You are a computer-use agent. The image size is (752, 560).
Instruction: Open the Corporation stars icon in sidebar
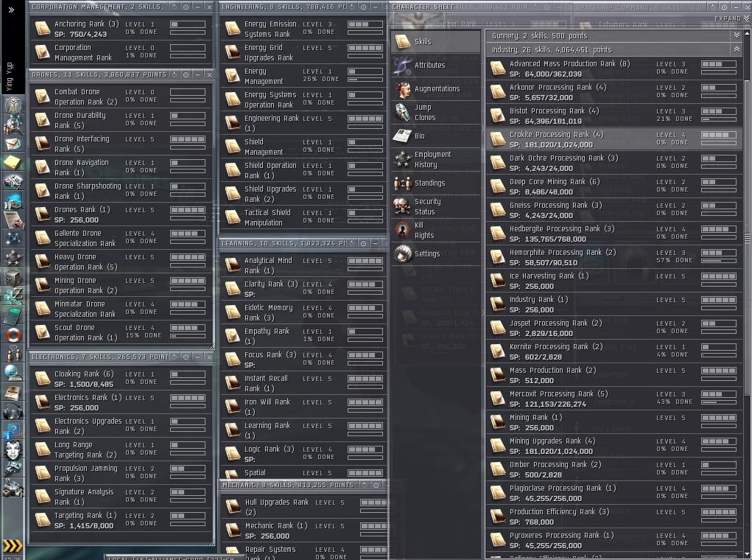pyautogui.click(x=13, y=258)
